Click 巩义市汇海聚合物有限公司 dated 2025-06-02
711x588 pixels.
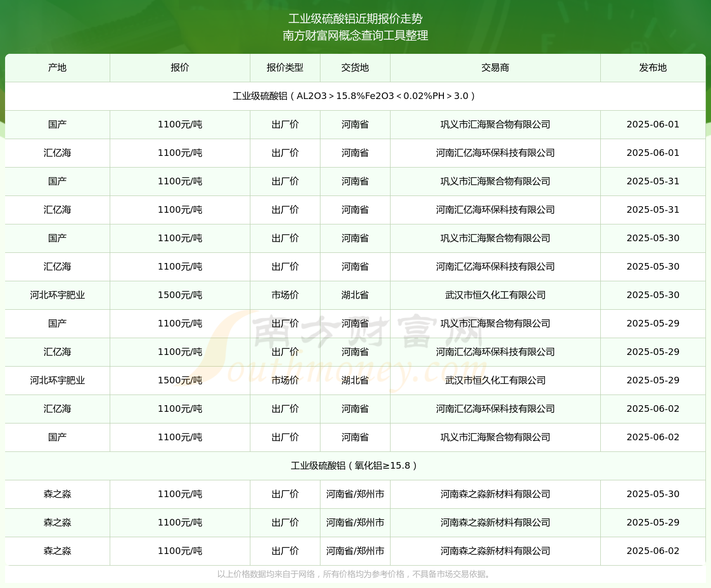click(x=495, y=437)
